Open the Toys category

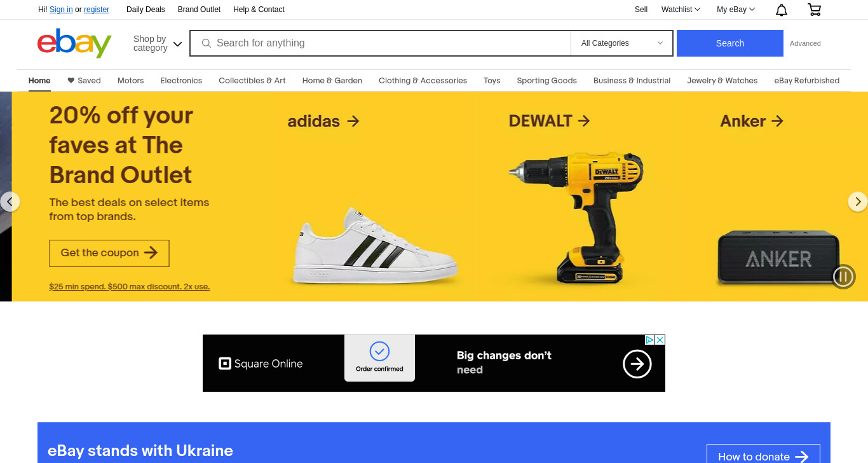(492, 81)
